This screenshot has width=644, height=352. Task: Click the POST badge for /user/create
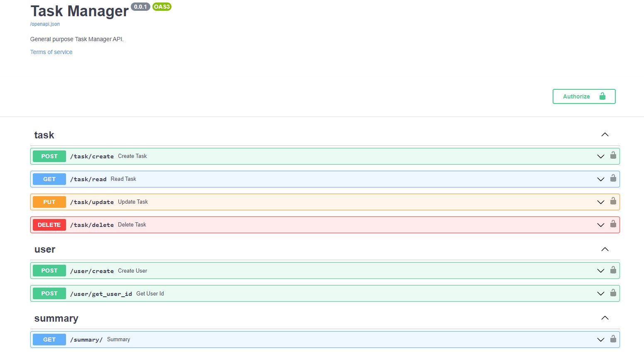click(49, 271)
